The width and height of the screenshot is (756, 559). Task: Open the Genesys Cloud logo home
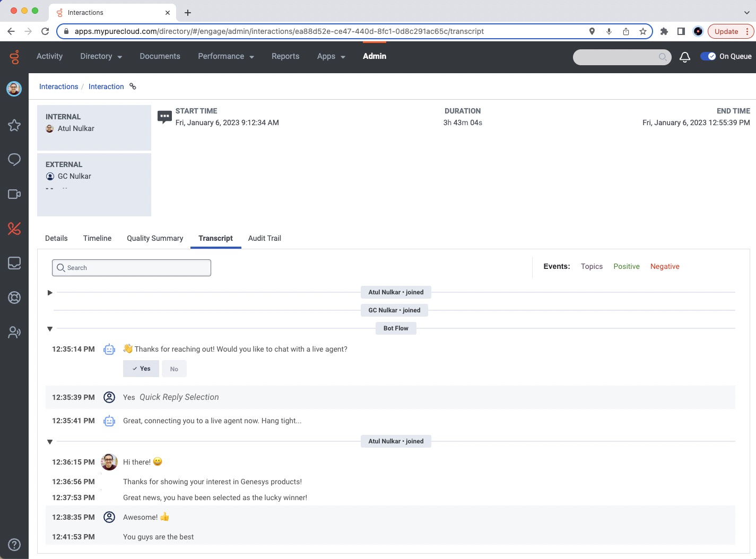click(x=14, y=56)
